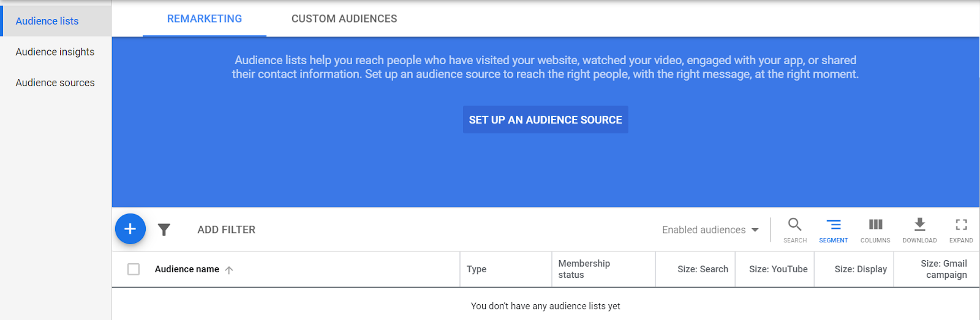The height and width of the screenshot is (320, 980).
Task: Select the Remarketing tab
Action: pos(205,19)
